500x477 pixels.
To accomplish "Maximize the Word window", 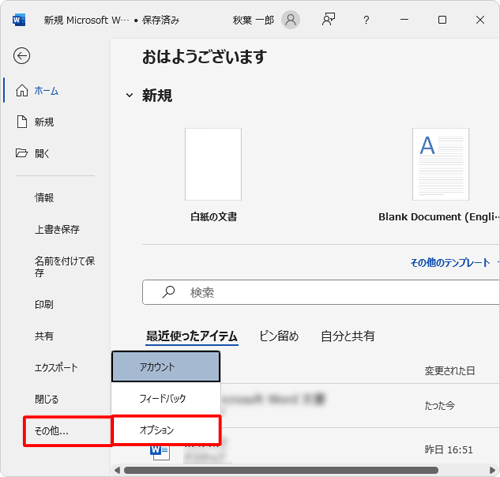I will click(442, 20).
